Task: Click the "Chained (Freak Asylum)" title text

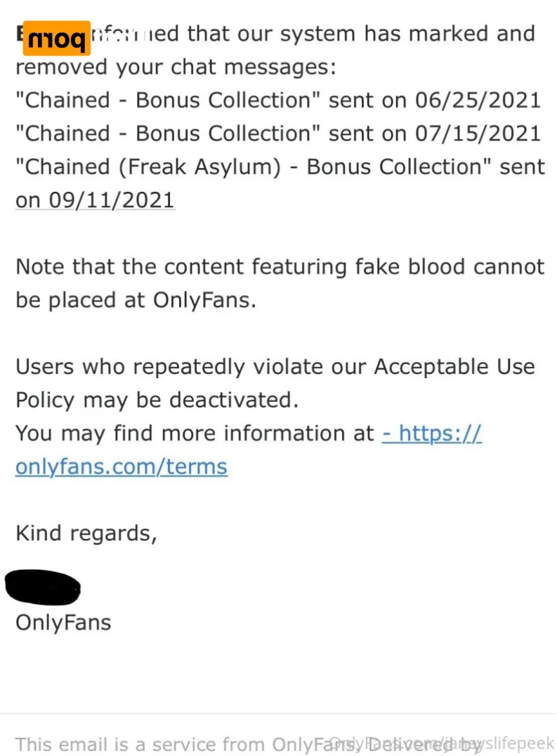Action: [x=148, y=167]
